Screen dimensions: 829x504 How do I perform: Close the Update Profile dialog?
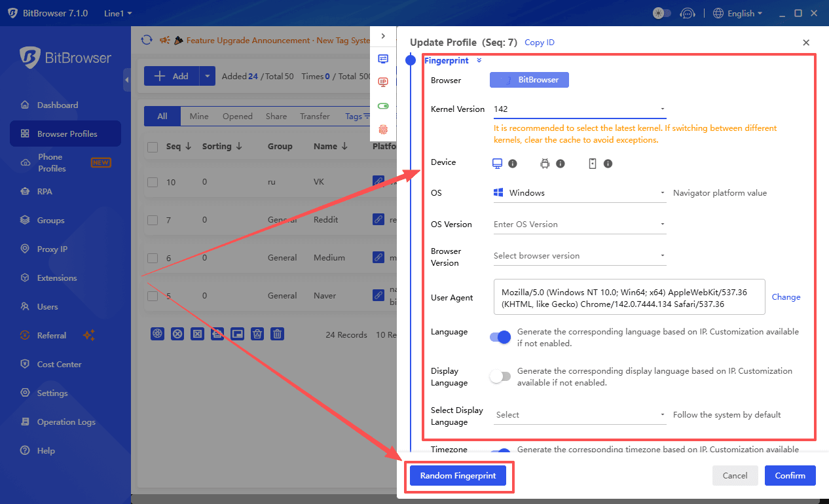[806, 43]
